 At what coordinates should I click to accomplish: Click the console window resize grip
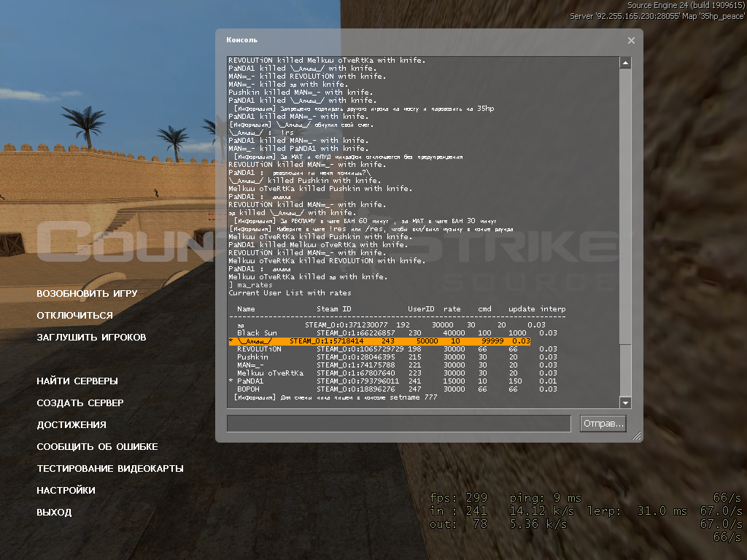click(x=636, y=436)
